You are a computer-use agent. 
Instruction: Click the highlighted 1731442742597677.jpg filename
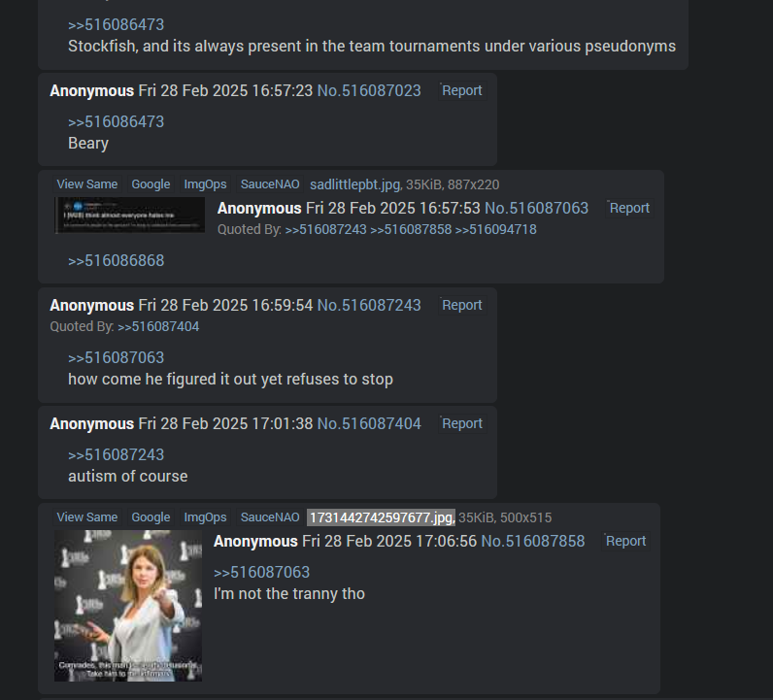(381, 517)
